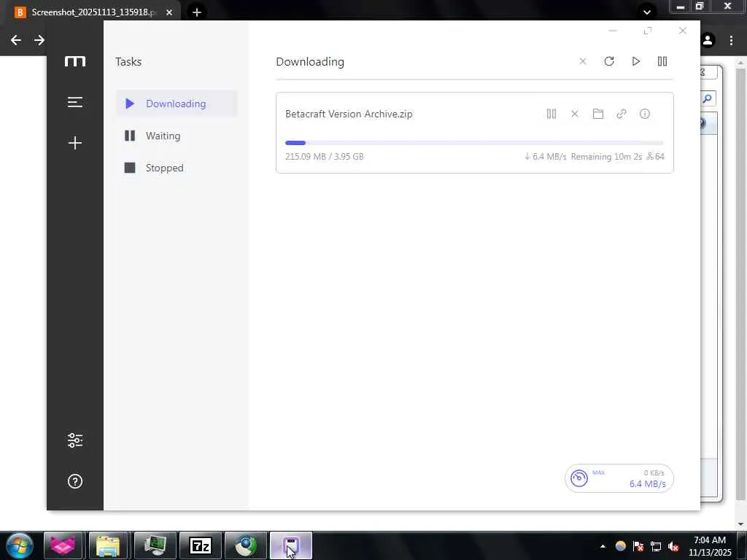
Task: Show Betacraft archive in folder
Action: 598,114
